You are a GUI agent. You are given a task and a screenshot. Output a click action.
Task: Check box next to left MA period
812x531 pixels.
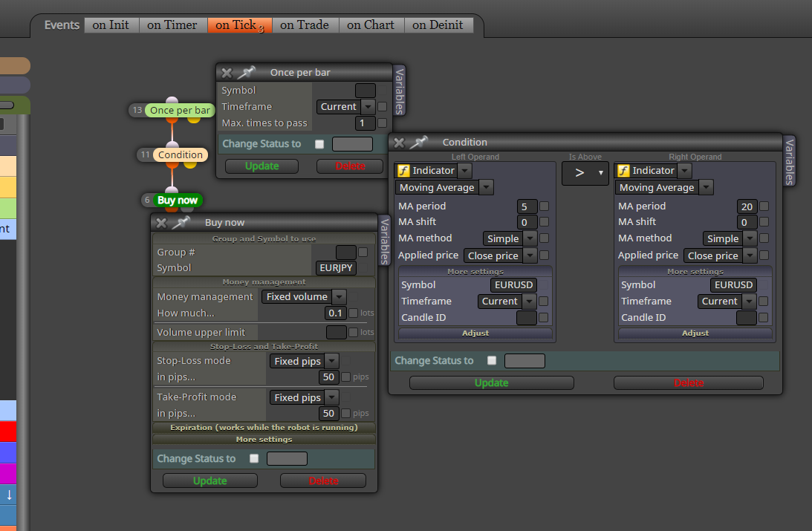tap(545, 206)
